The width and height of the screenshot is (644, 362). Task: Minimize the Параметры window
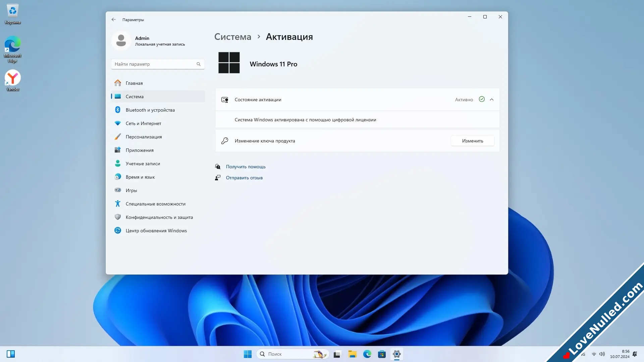pos(470,17)
